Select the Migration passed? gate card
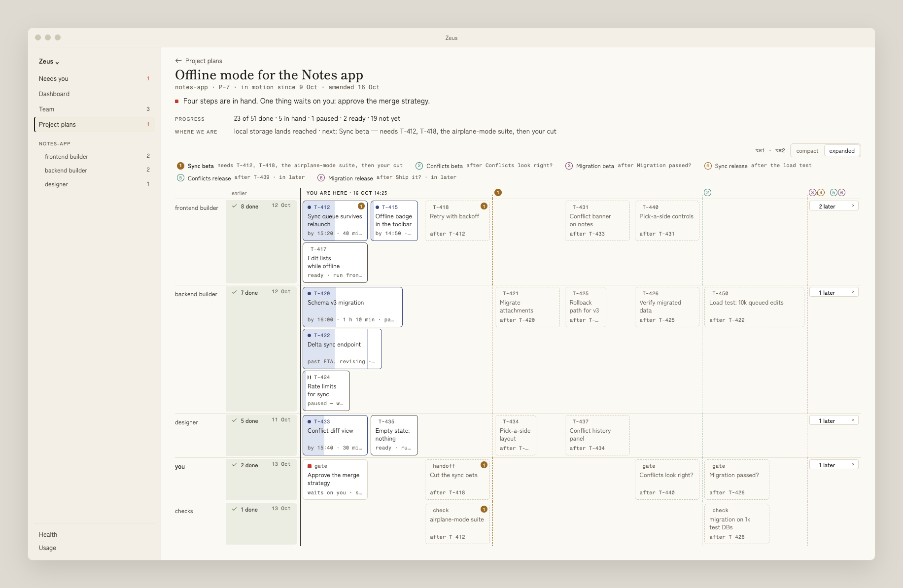 [x=737, y=479]
